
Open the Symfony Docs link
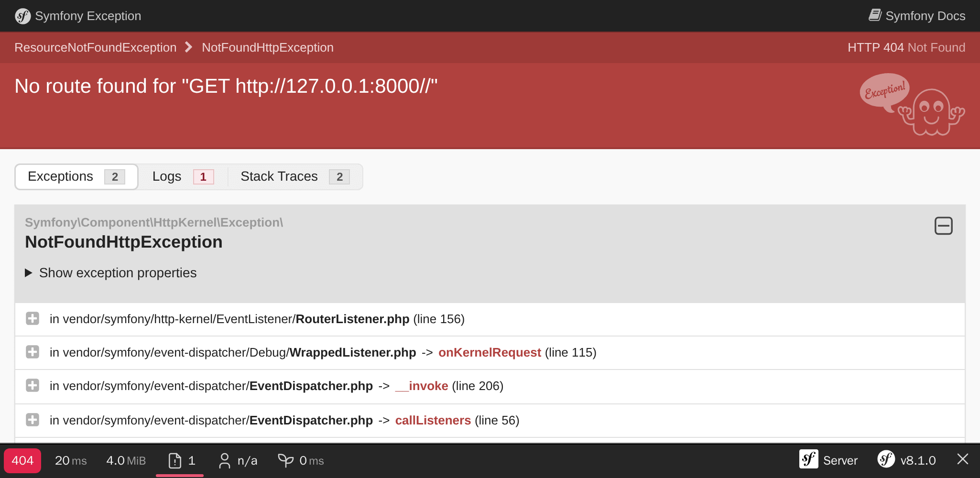coord(917,16)
